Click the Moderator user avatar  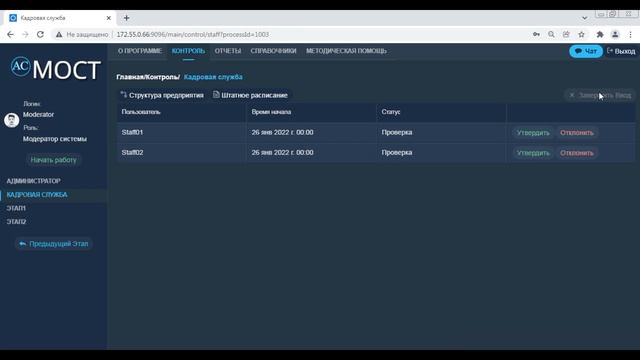11,120
